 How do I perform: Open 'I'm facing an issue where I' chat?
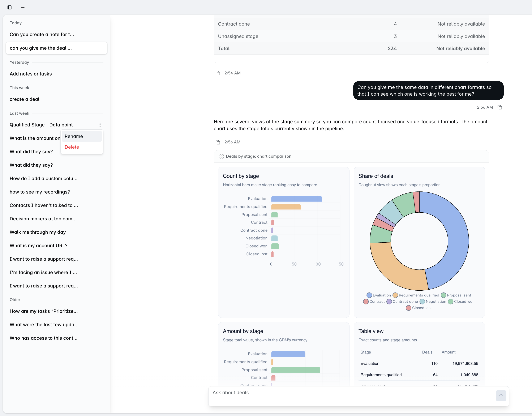[56, 272]
